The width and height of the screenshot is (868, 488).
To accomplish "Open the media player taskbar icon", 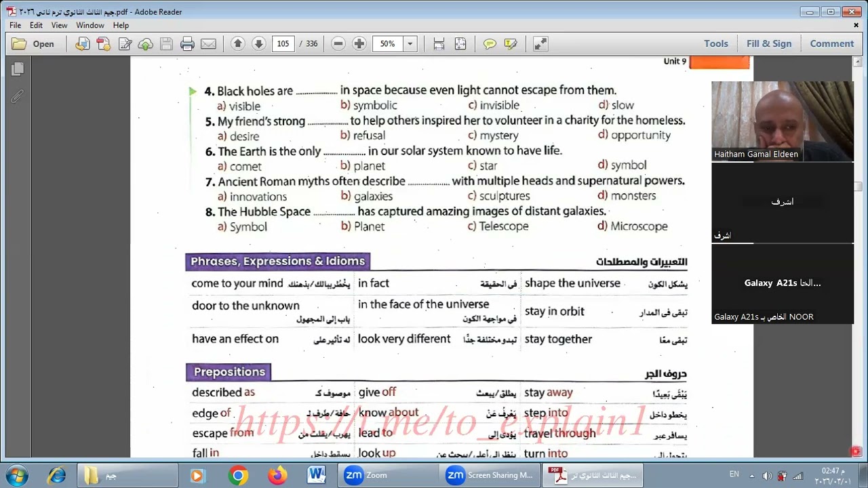I will tap(197, 475).
